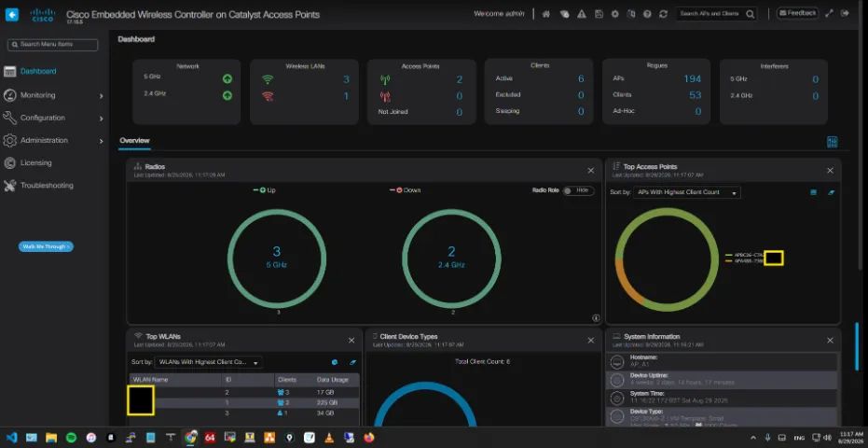868x448 pixels.
Task: Click the green 2.4 GHz network up arrow
Action: coord(227,95)
